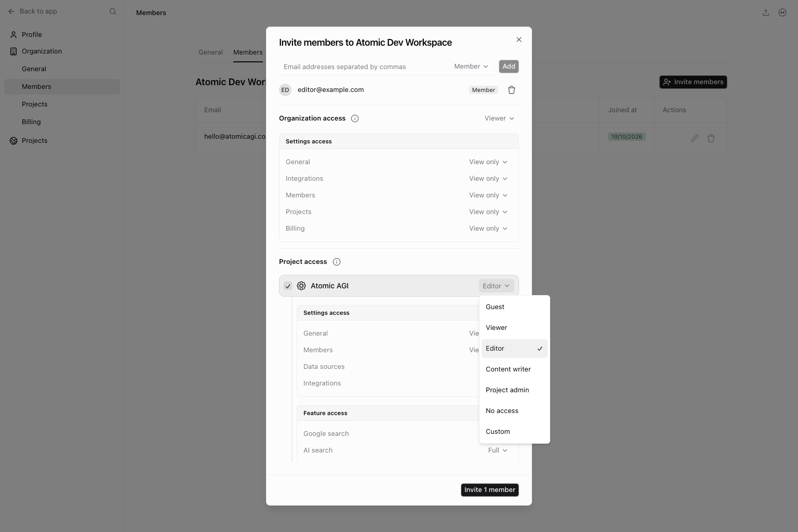Click the search magnifier icon in the sidebar

pos(113,11)
